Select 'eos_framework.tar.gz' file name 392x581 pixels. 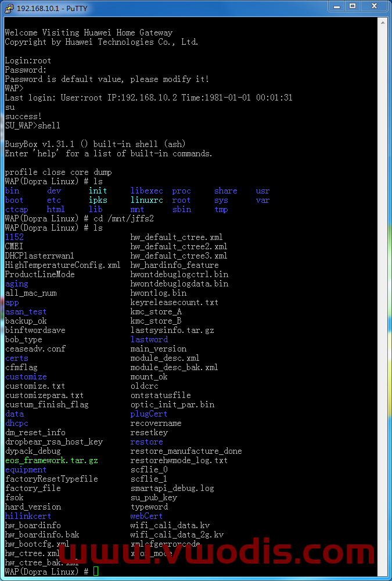(x=52, y=460)
